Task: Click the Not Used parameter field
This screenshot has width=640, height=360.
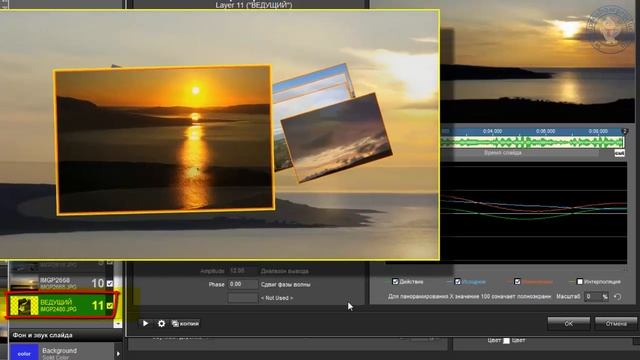Action: point(243,298)
